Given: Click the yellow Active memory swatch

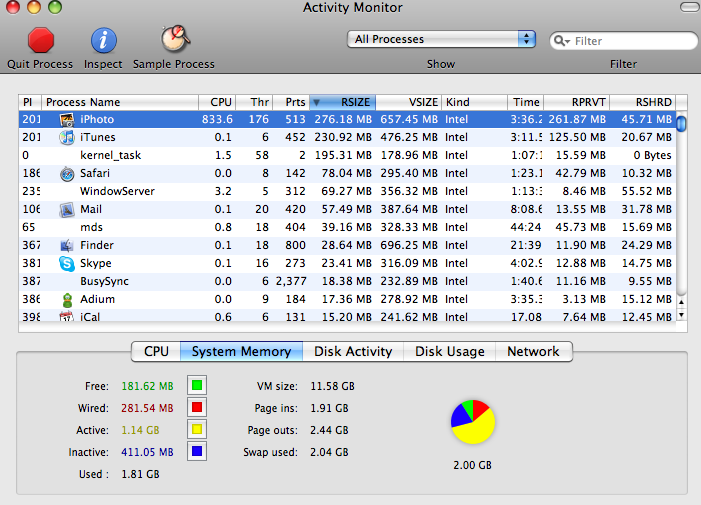Looking at the screenshot, I should (197, 429).
